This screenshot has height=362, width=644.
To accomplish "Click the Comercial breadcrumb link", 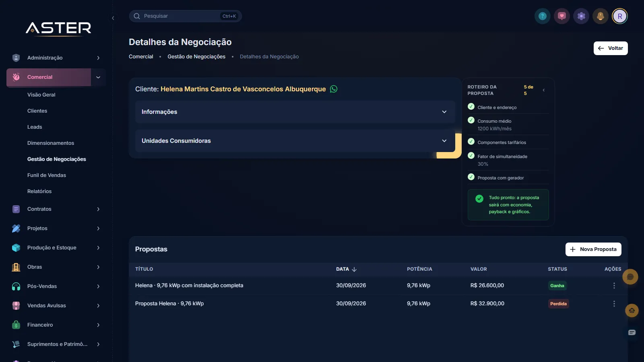I will (x=141, y=57).
